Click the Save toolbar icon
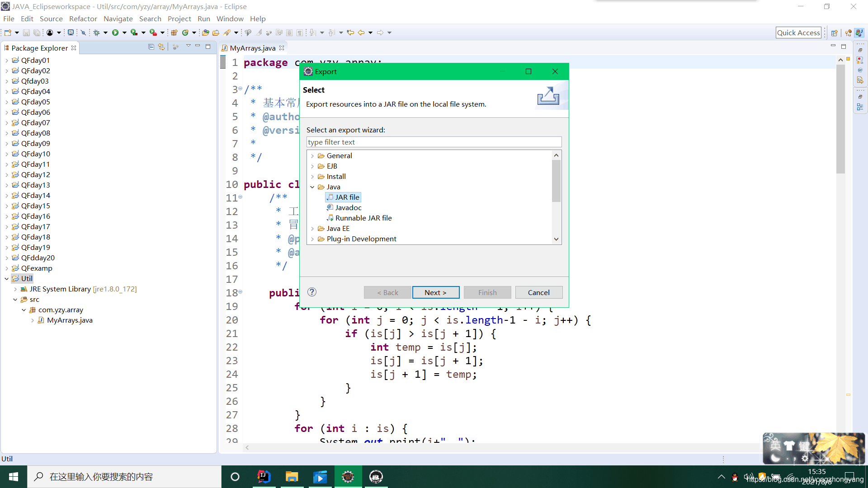The height and width of the screenshot is (488, 868). tap(26, 33)
